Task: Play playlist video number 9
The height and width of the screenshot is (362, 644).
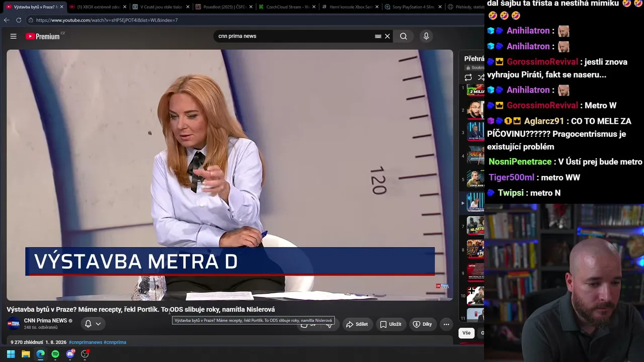Action: click(475, 273)
